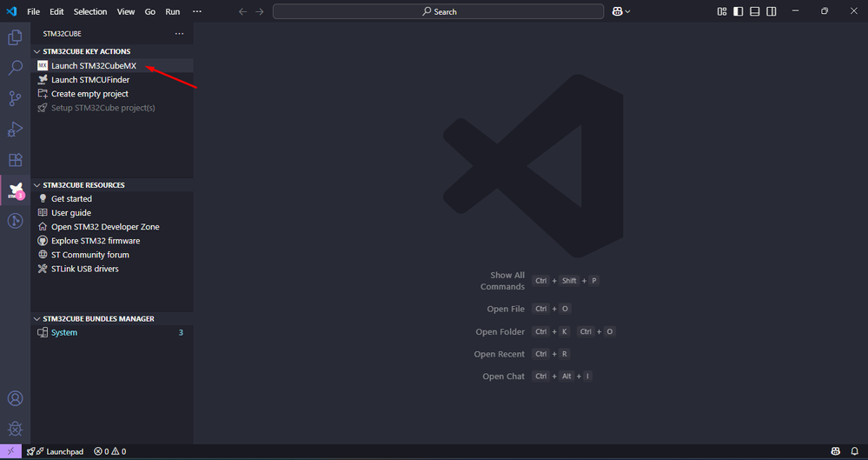Open the View menu
This screenshot has height=460, width=868.
(x=126, y=11)
